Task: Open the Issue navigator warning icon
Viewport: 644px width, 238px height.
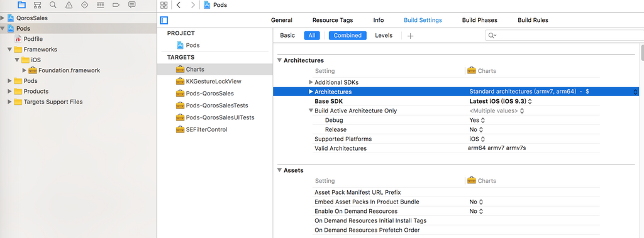Action: click(69, 5)
